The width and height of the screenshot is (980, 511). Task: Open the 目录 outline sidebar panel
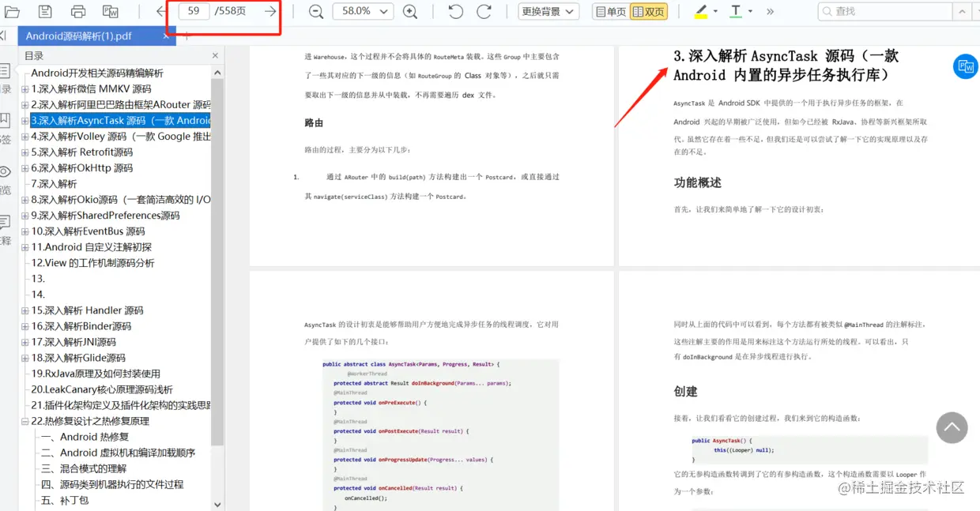pyautogui.click(x=6, y=79)
